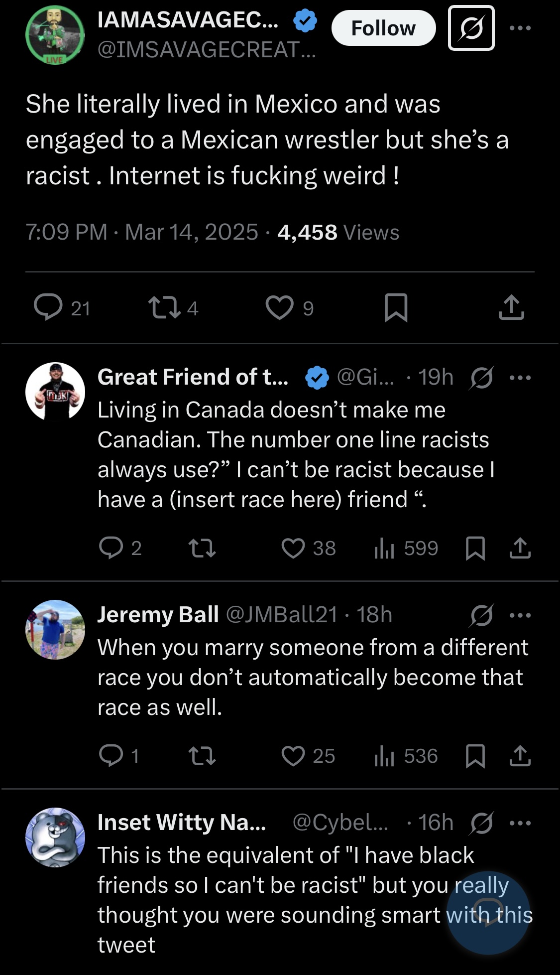Open Grok on Jeremy Ball's reply
560x975 pixels.
point(481,615)
